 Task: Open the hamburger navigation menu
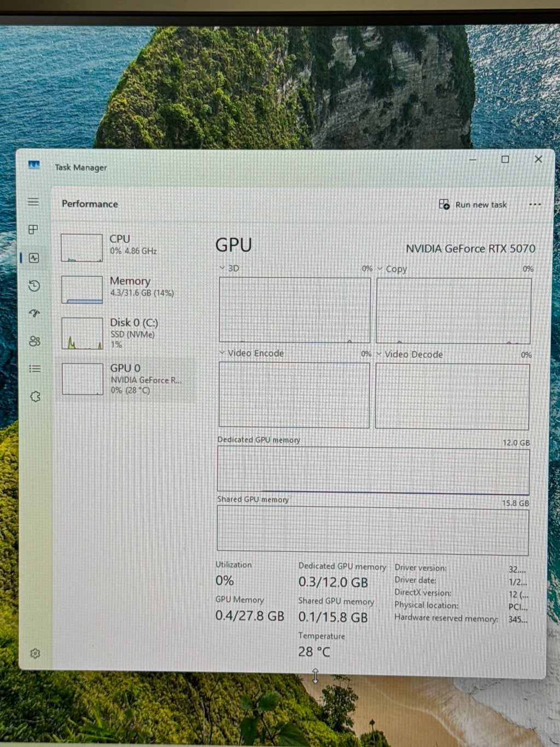[33, 202]
